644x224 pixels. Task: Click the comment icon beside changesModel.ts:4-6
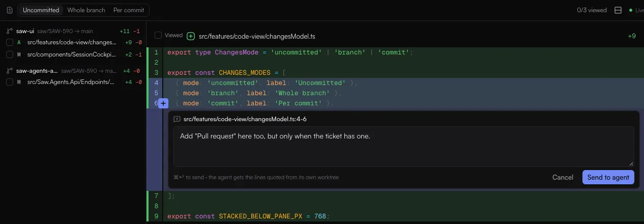tap(177, 119)
